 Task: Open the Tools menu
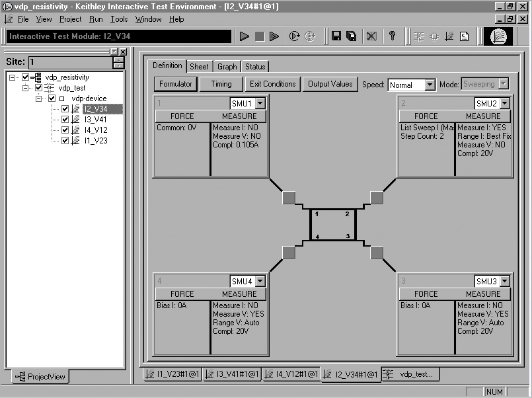point(119,19)
